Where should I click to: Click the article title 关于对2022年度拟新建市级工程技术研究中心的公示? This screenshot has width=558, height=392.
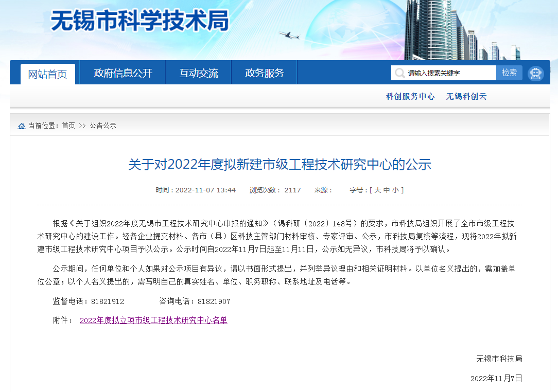coord(280,164)
